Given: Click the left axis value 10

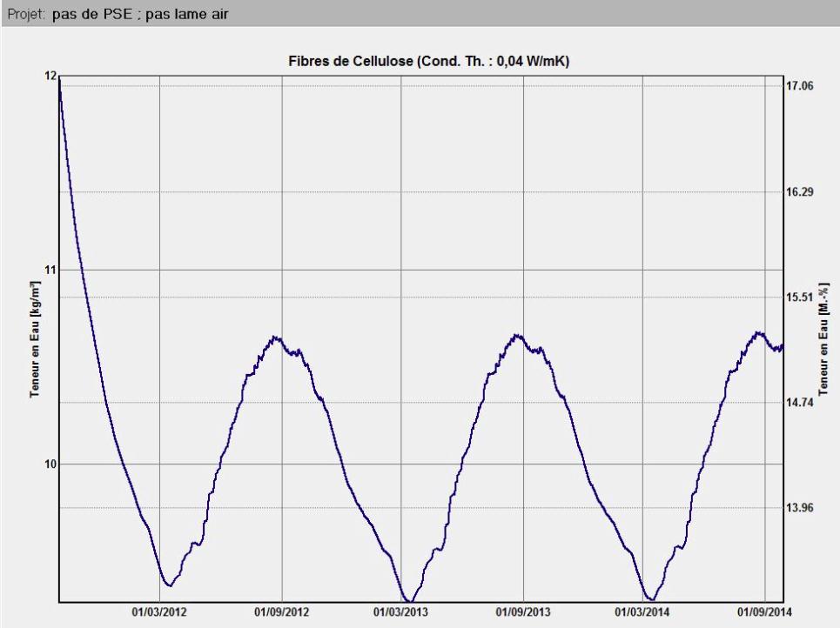Looking at the screenshot, I should (x=50, y=464).
